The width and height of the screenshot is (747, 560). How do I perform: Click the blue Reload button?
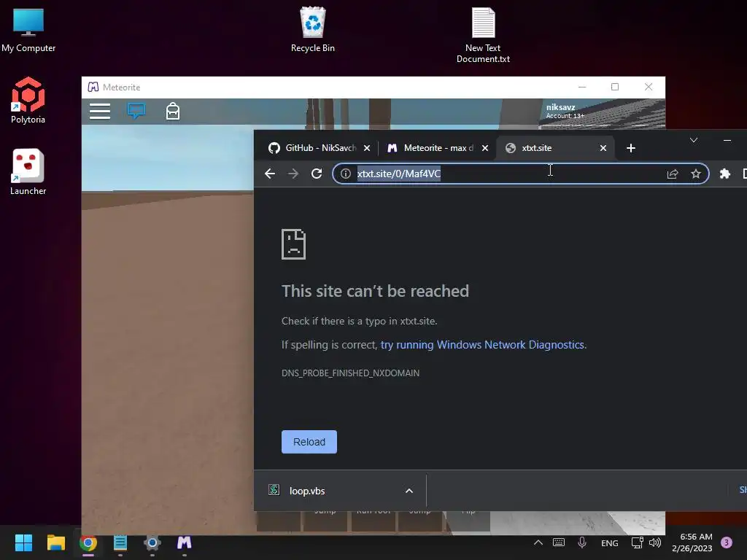coord(309,442)
